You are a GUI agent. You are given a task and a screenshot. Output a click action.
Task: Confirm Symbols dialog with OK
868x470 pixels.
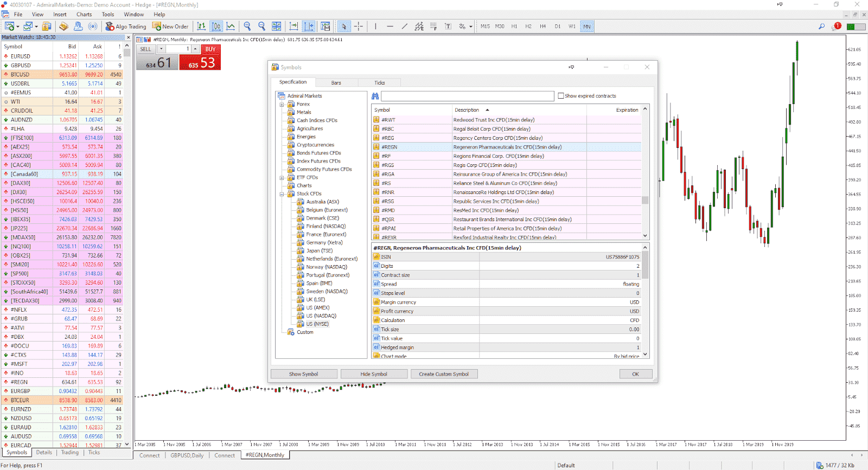(x=635, y=374)
